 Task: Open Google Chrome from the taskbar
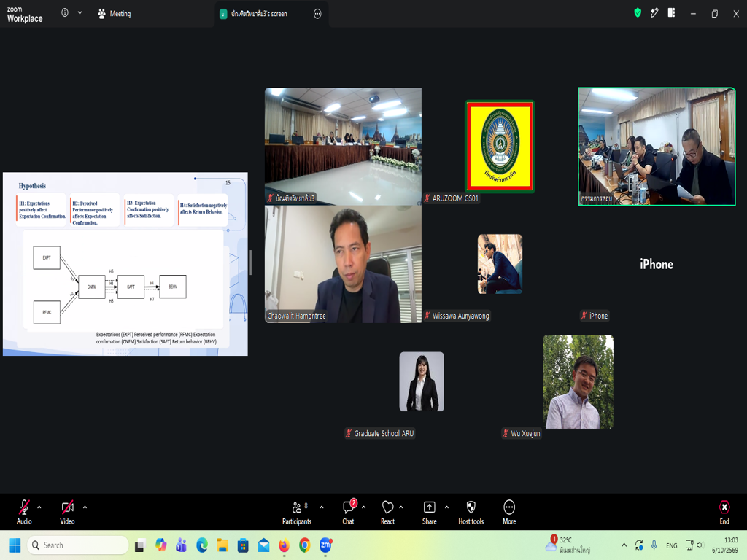[x=305, y=545]
